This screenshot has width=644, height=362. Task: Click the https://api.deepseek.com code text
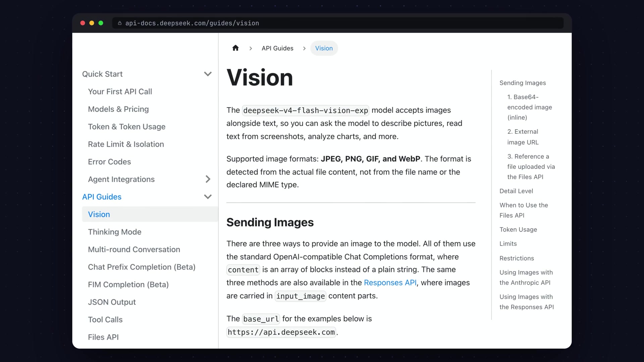pos(281,332)
